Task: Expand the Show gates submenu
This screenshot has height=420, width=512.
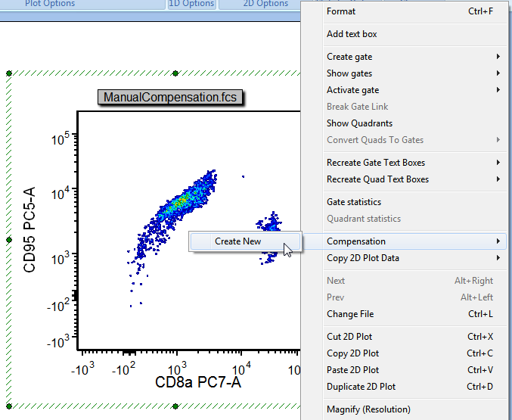Action: click(x=349, y=73)
